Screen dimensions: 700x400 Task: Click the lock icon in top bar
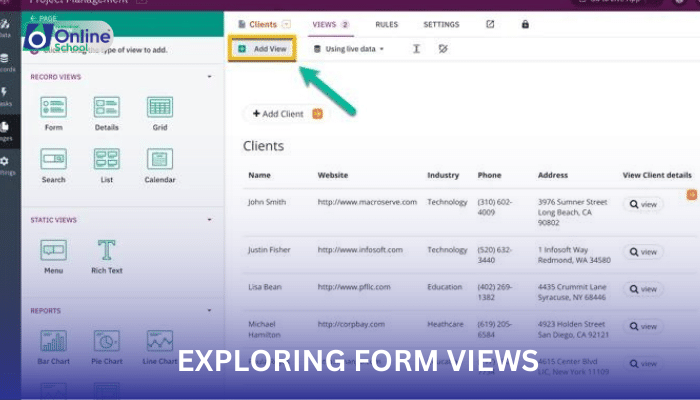526,24
